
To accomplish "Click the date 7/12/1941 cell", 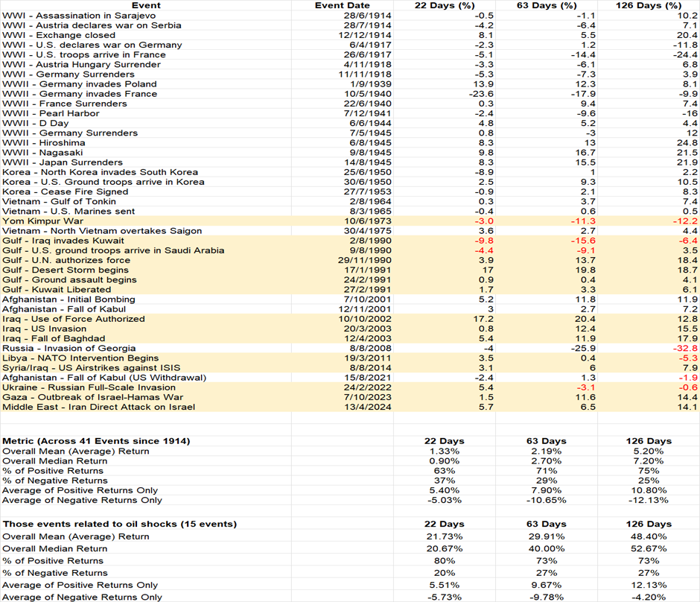I will pos(349,113).
